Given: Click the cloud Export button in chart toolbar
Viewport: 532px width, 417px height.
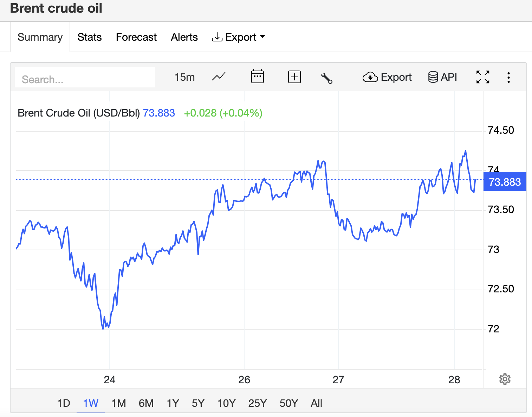Looking at the screenshot, I should [x=387, y=77].
